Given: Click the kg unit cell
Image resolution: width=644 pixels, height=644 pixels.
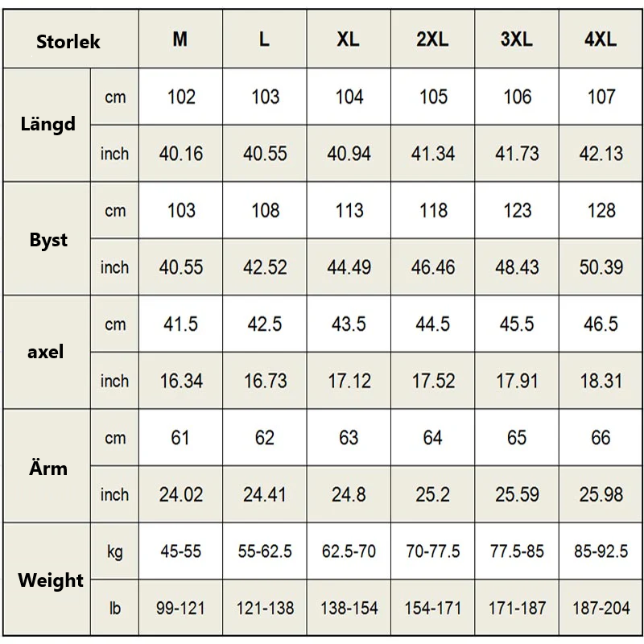Looking at the screenshot, I should (115, 551).
